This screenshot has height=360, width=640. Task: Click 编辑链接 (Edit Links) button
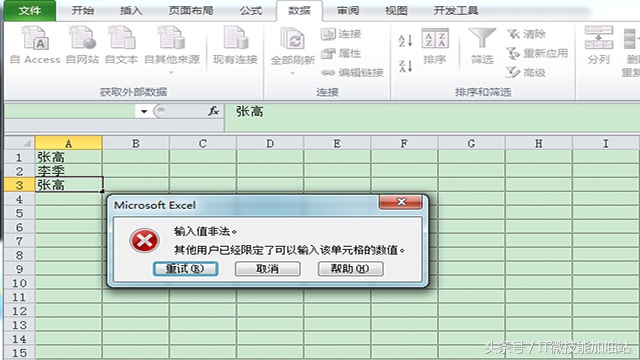point(352,73)
